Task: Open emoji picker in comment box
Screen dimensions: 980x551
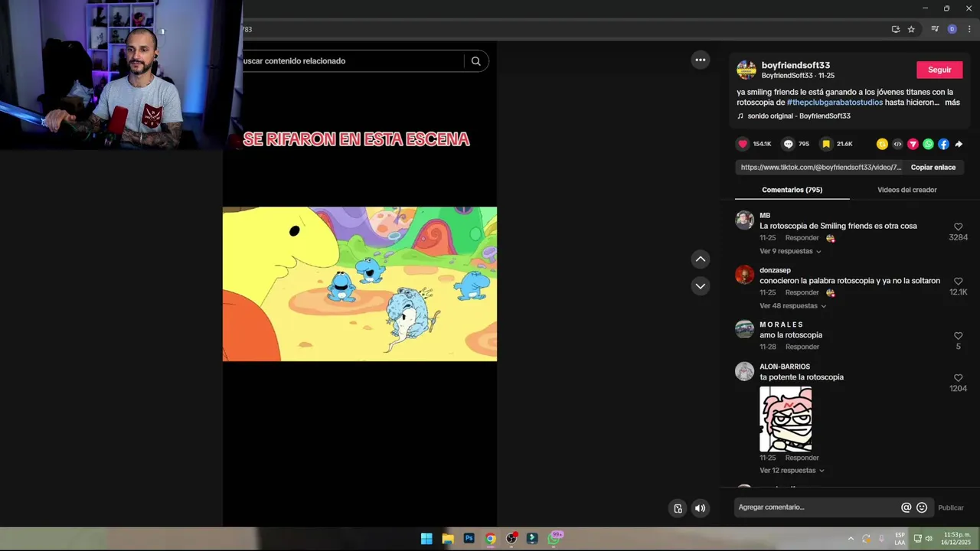Action: [922, 507]
